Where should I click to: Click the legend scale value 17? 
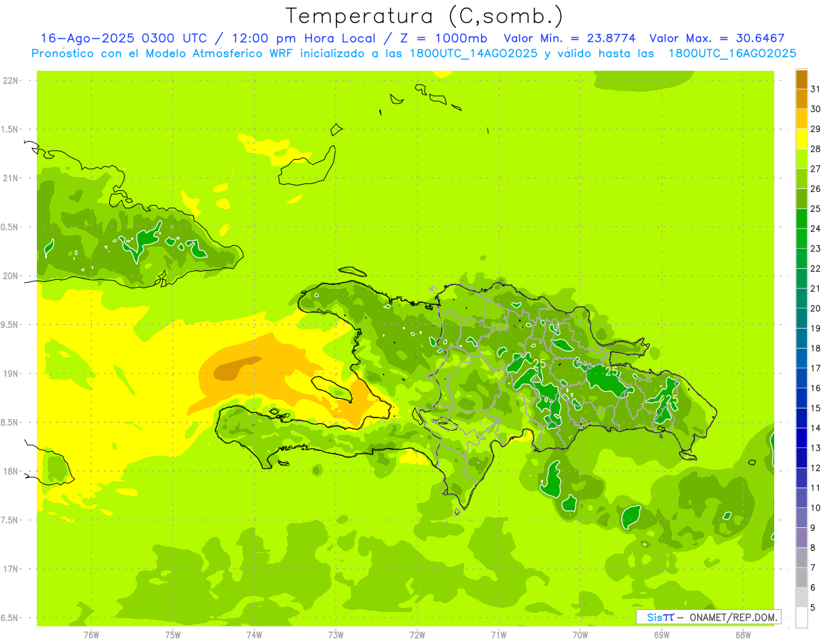816,368
